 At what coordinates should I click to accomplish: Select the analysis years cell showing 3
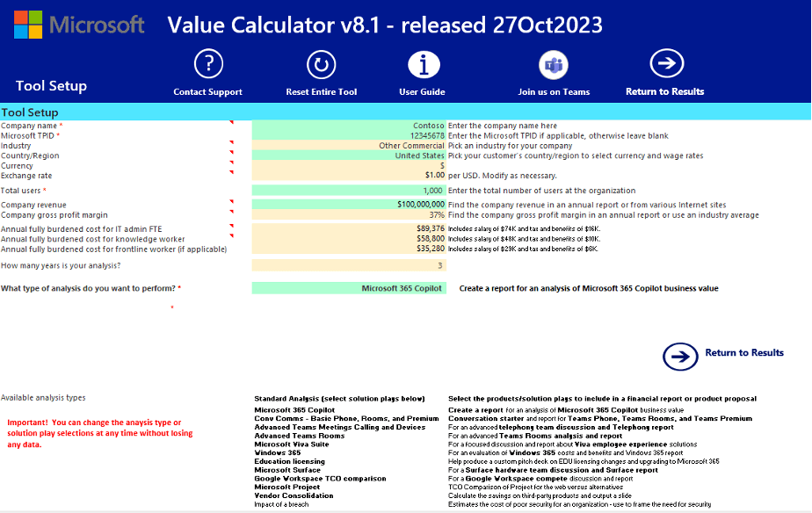(349, 265)
